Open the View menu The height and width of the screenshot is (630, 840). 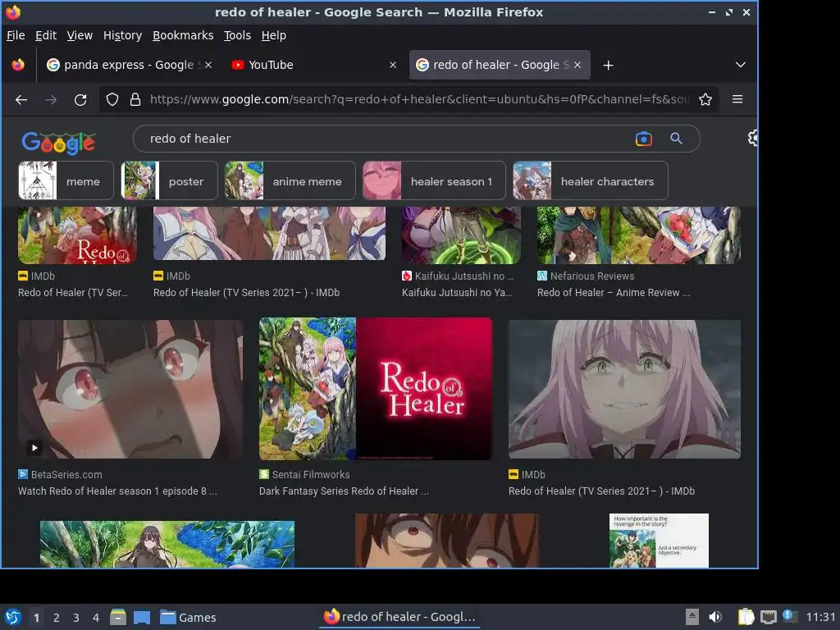pyautogui.click(x=80, y=35)
